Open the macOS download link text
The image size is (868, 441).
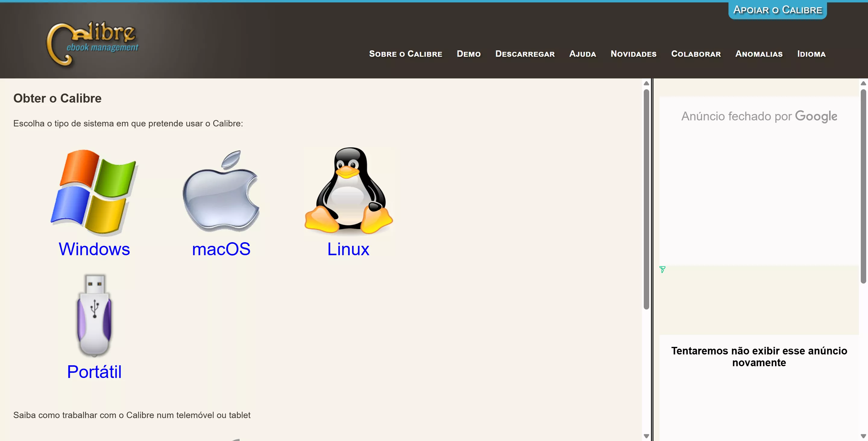[221, 249]
